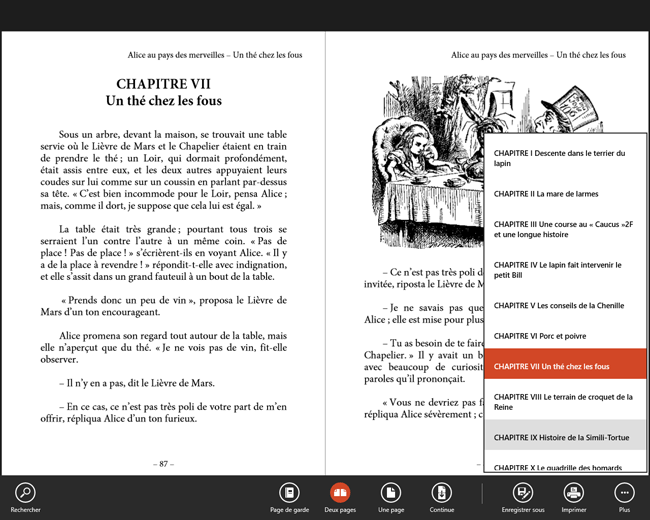Go to CHAPITRE IX Histoire de la Simili-Tortue
This screenshot has width=650, height=520.
[x=565, y=435]
